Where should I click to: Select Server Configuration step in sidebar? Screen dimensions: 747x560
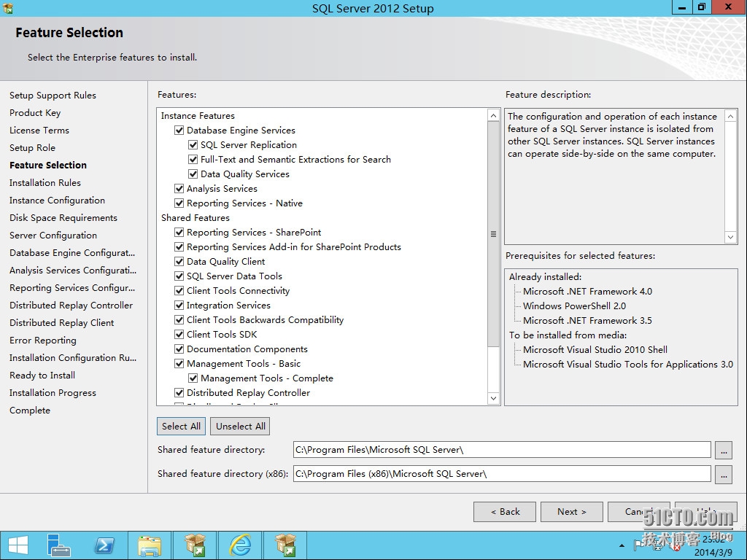point(53,236)
